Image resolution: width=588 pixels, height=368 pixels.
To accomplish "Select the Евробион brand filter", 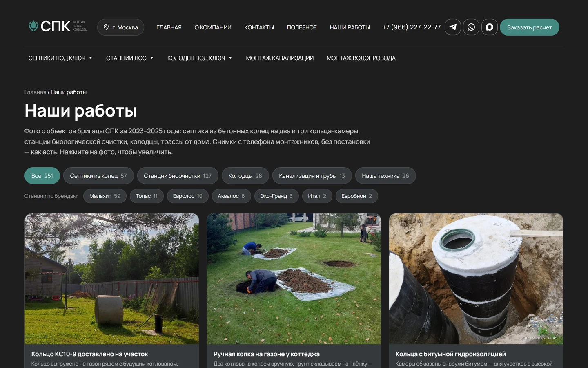I will pyautogui.click(x=357, y=196).
